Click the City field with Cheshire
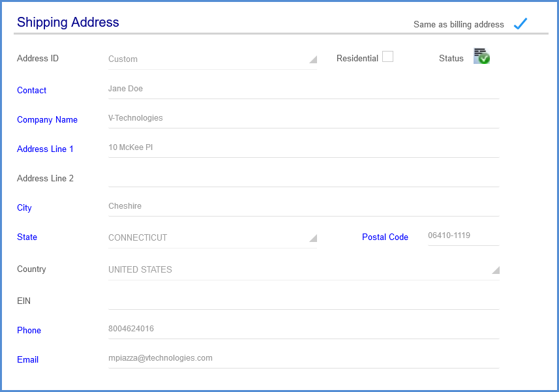 304,206
